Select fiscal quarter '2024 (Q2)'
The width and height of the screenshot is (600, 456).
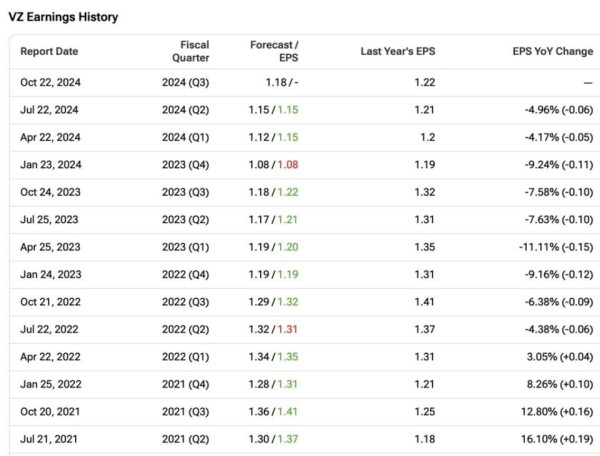[x=186, y=110]
